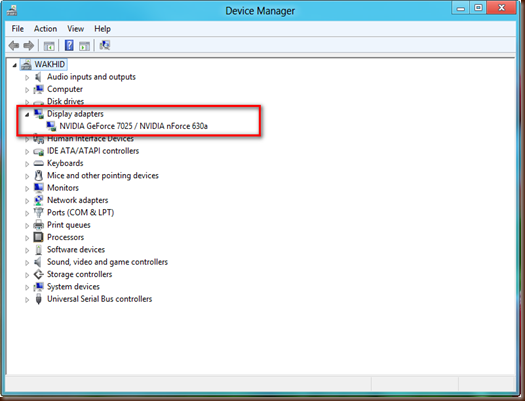Screen dimensions: 525x401
Task: Close the Device Manager window
Action: (x=501, y=8)
